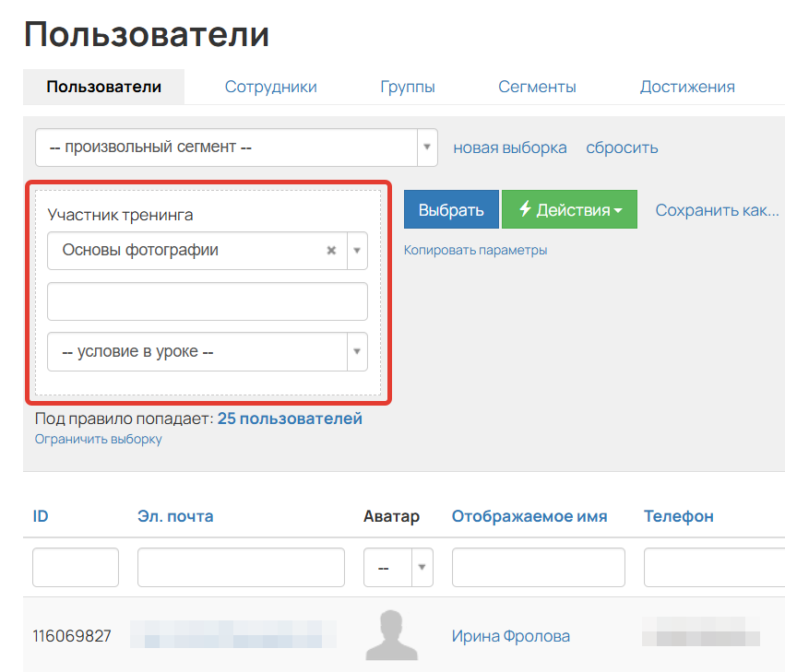
Task: Open the Сегменты tab
Action: (537, 86)
